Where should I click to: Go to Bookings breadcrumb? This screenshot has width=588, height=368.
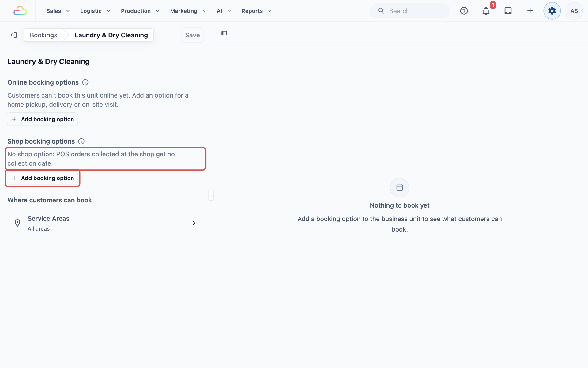click(x=43, y=35)
